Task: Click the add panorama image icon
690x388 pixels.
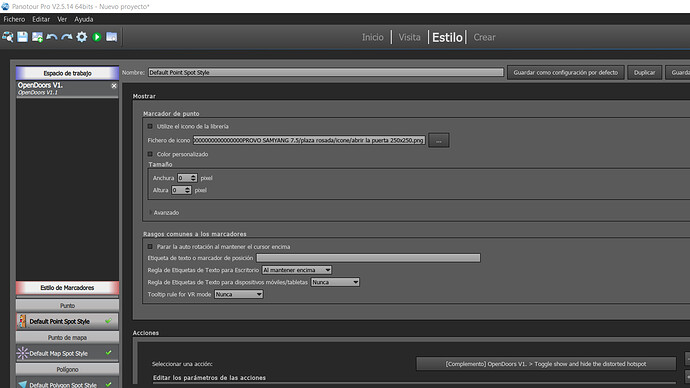Action: point(37,37)
